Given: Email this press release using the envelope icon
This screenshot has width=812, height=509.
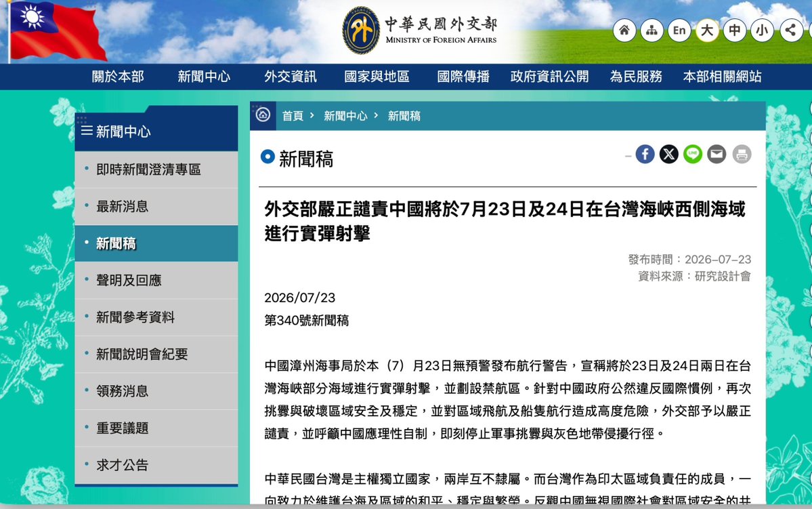Looking at the screenshot, I should coord(717,154).
